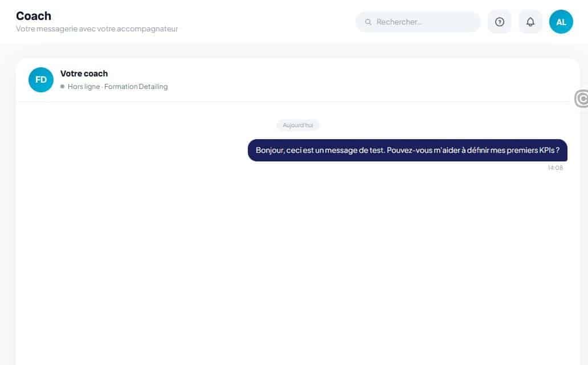588x365 pixels.
Task: Click the word Bonjour in the message
Action: tap(269, 150)
